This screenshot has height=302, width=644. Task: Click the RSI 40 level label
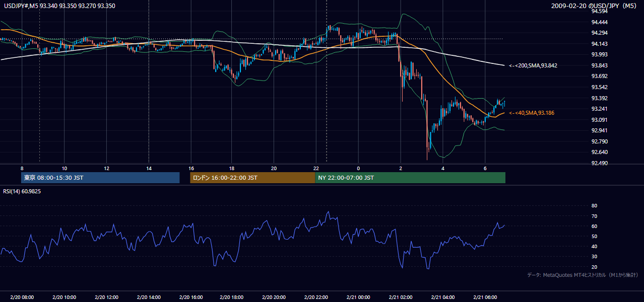[x=594, y=246]
